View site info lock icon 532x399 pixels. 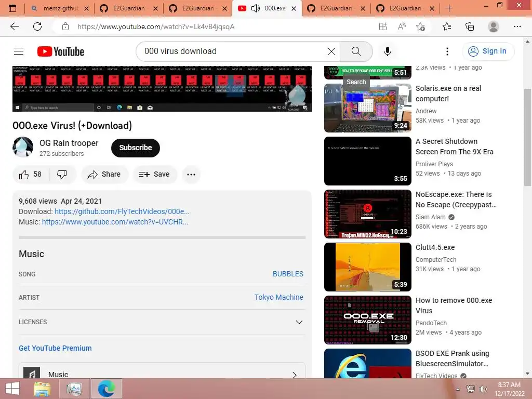[65, 26]
